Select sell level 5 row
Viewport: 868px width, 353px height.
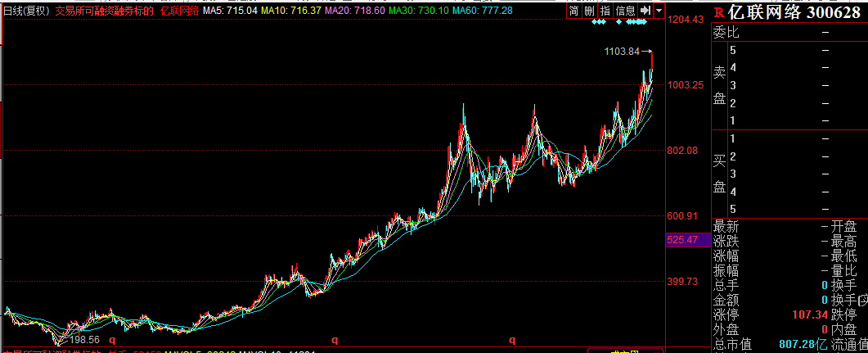point(797,51)
